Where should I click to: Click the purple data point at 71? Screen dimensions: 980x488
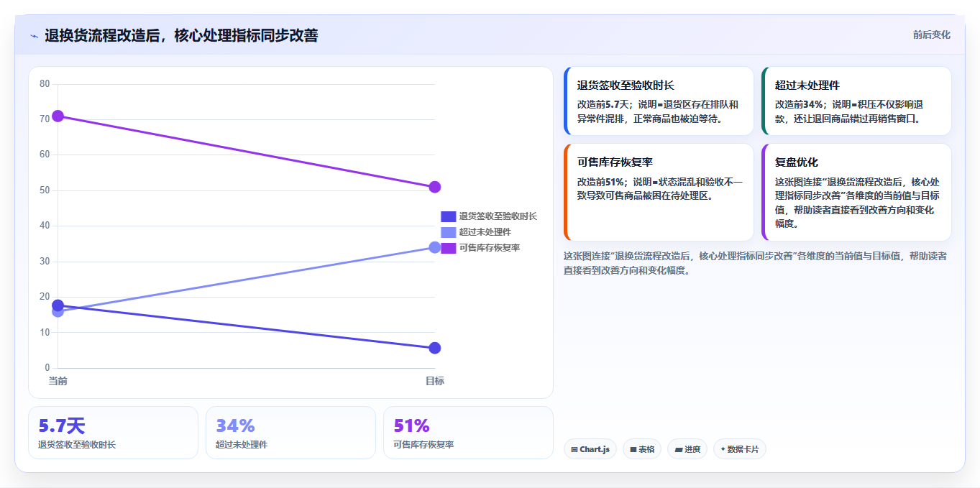(x=58, y=116)
